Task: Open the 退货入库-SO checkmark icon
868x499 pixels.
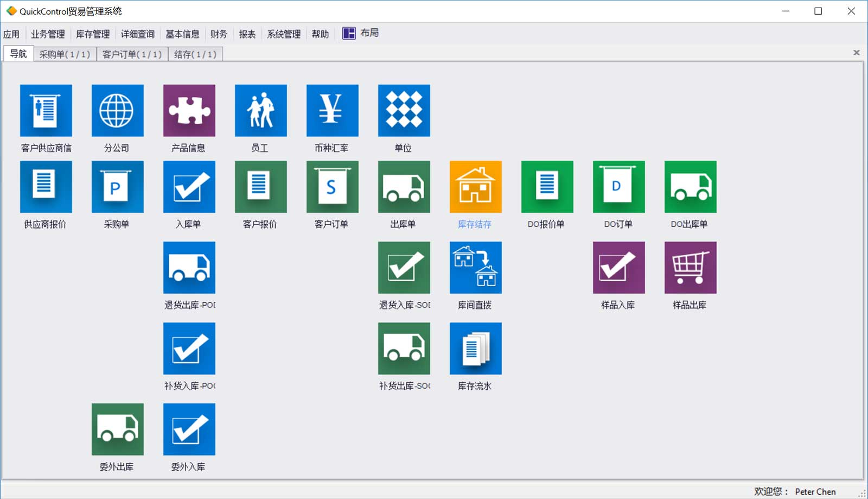Action: [404, 268]
